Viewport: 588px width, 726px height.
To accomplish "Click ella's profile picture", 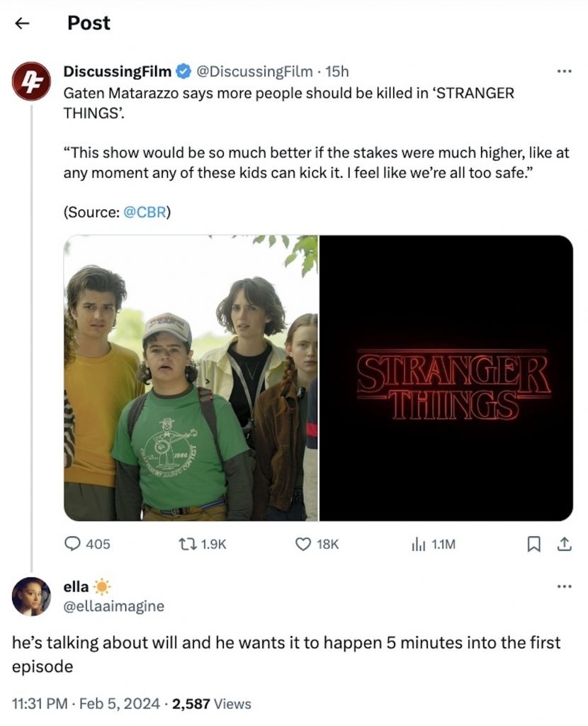I will click(32, 596).
